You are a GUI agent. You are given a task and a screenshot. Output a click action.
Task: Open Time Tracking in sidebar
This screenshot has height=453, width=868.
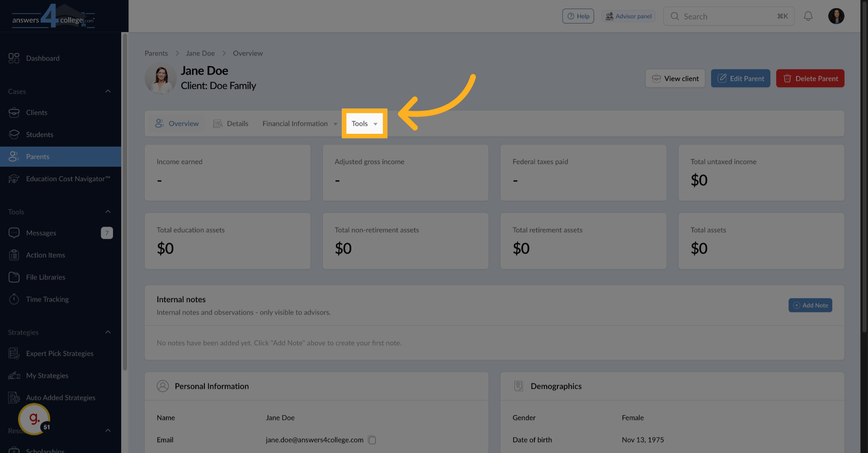(47, 299)
